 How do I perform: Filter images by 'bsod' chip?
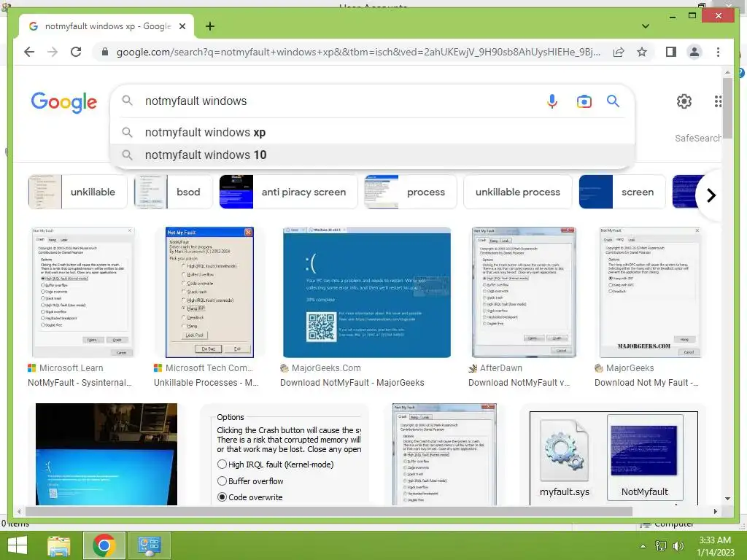(x=174, y=192)
